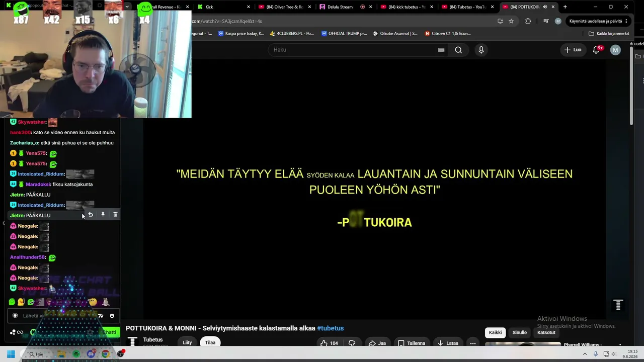
Task: Show hidden system tray icons
Action: click(585, 354)
